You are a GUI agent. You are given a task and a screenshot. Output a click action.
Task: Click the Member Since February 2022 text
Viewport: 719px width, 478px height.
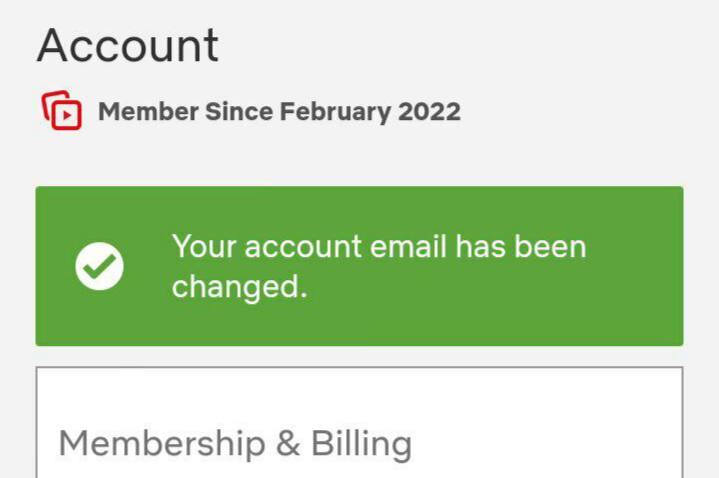click(279, 111)
